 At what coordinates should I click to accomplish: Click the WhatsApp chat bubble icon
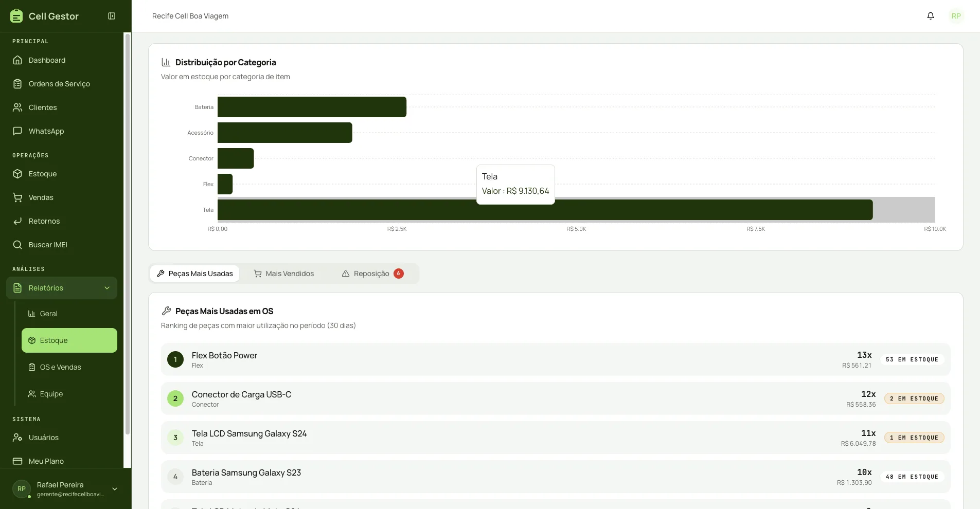[17, 131]
